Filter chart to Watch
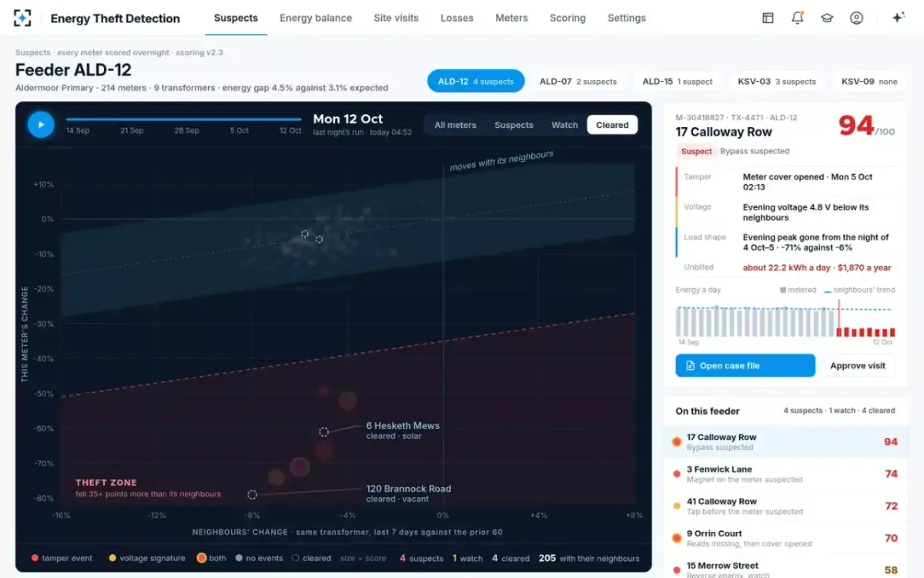The height and width of the screenshot is (578, 924). point(564,125)
